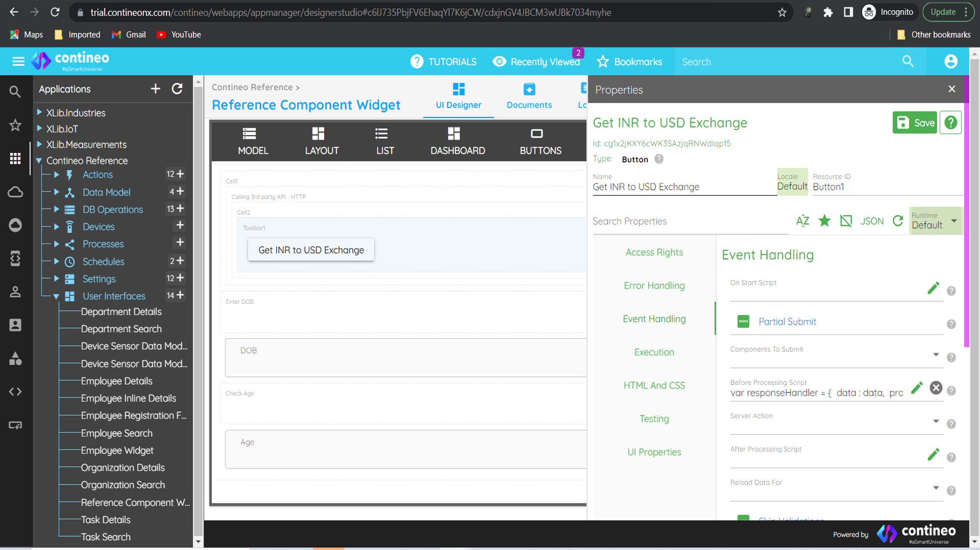Expand the DB Operations tree node
The image size is (980, 550).
(x=57, y=209)
